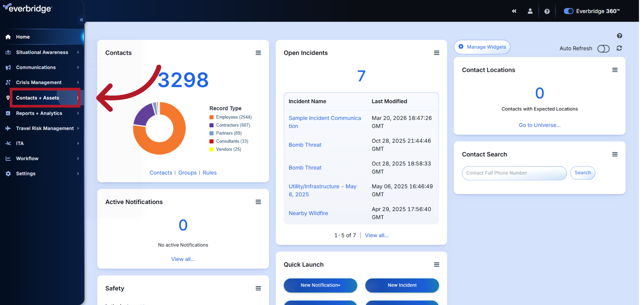Click the refresh icon next to Auto Refresh
644x305 pixels.
tap(619, 49)
